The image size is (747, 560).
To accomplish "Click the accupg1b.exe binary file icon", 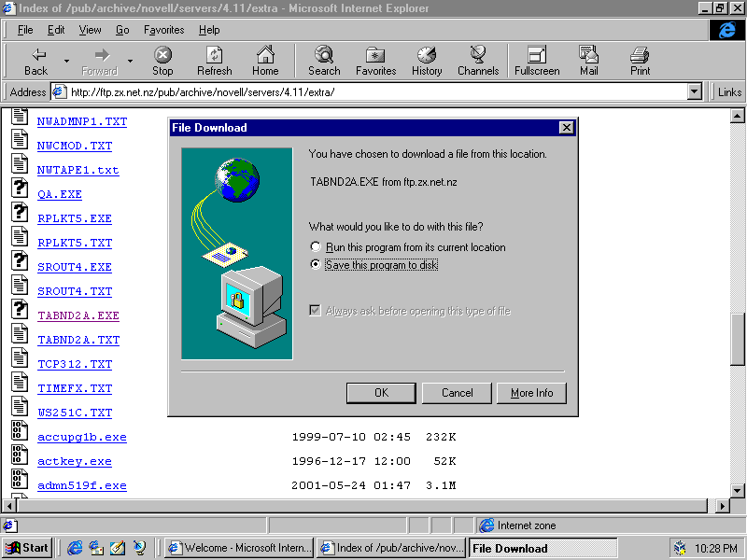I will coord(20,430).
